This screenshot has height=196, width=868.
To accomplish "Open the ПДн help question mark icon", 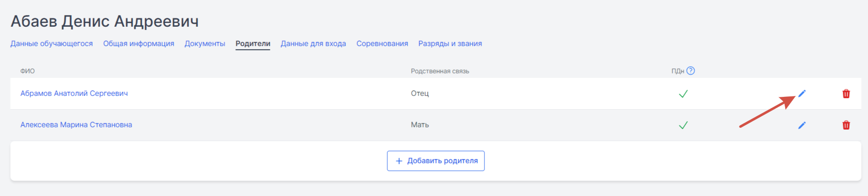I will tap(690, 71).
